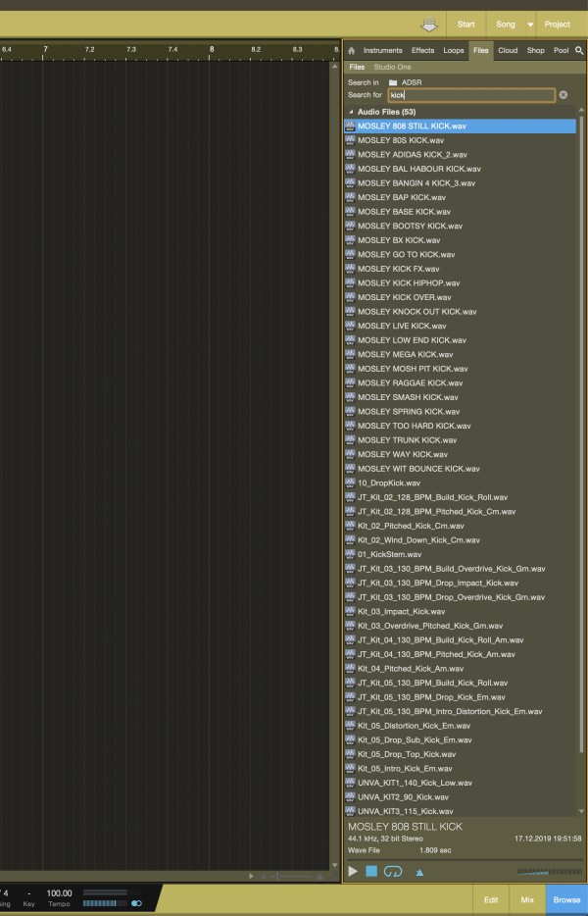Toggle the metronome preview triangle button
The width and height of the screenshot is (588, 916).
(x=419, y=871)
